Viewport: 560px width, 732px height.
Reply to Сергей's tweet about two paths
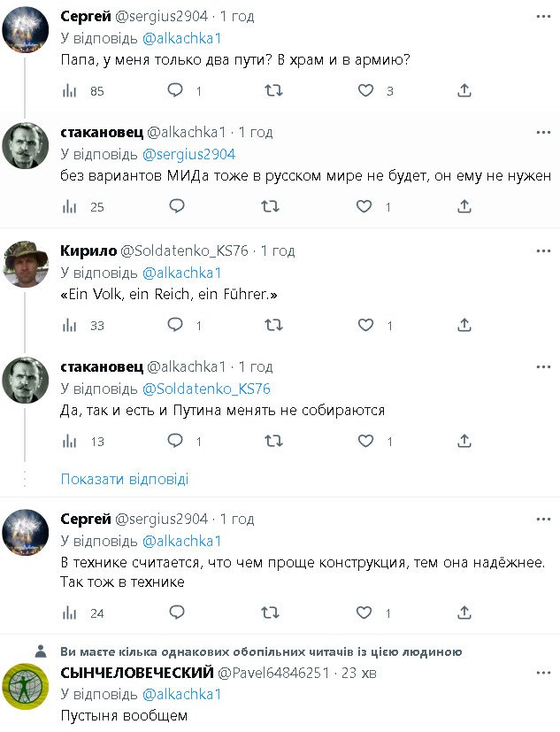coord(176,90)
